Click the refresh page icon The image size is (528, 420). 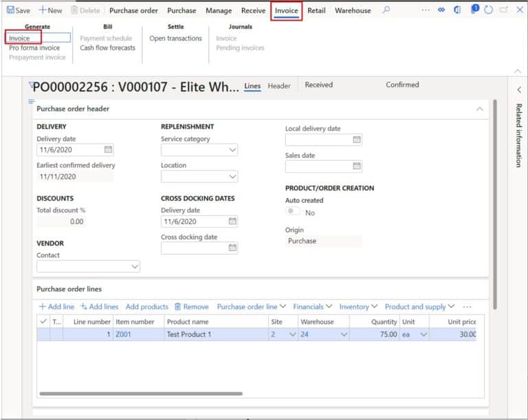click(488, 10)
